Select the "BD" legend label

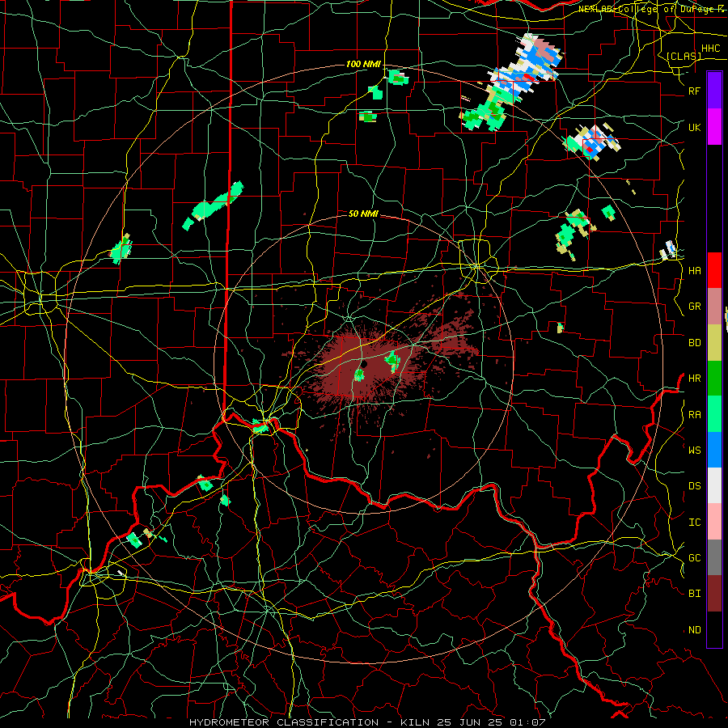coord(694,343)
